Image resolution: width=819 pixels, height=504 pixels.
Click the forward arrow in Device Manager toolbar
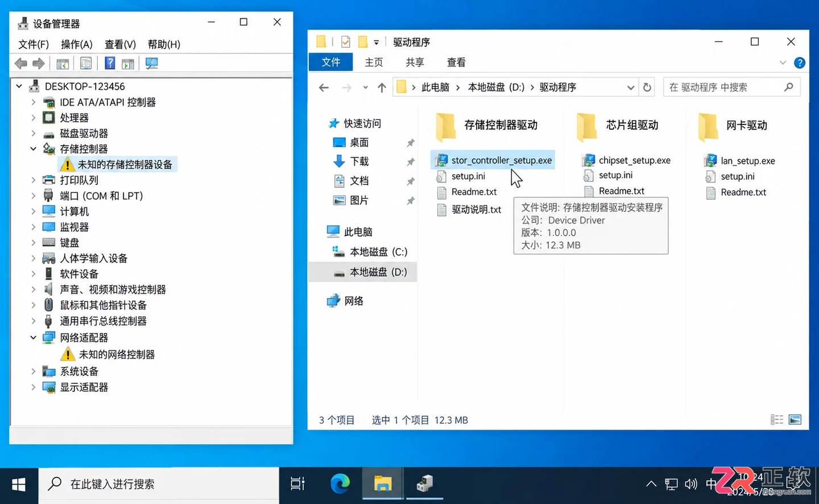(x=39, y=64)
